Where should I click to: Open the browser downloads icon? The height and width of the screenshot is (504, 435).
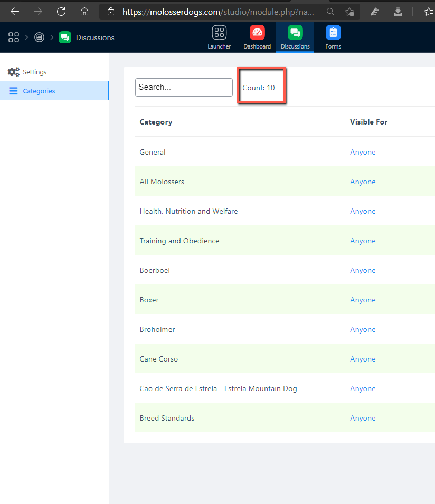[x=398, y=12]
